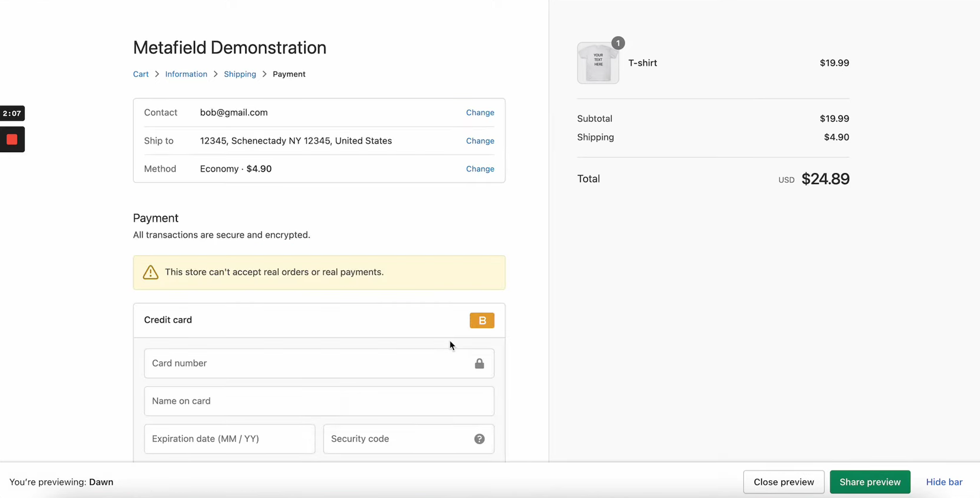Click the Security code help question icon
Screen dimensions: 980x498
pos(479,439)
